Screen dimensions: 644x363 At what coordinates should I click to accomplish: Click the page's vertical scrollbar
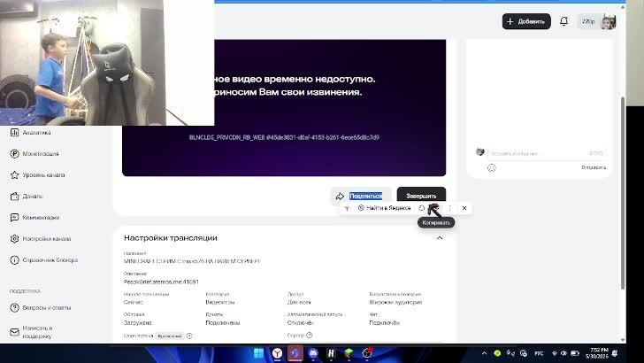pos(623,193)
